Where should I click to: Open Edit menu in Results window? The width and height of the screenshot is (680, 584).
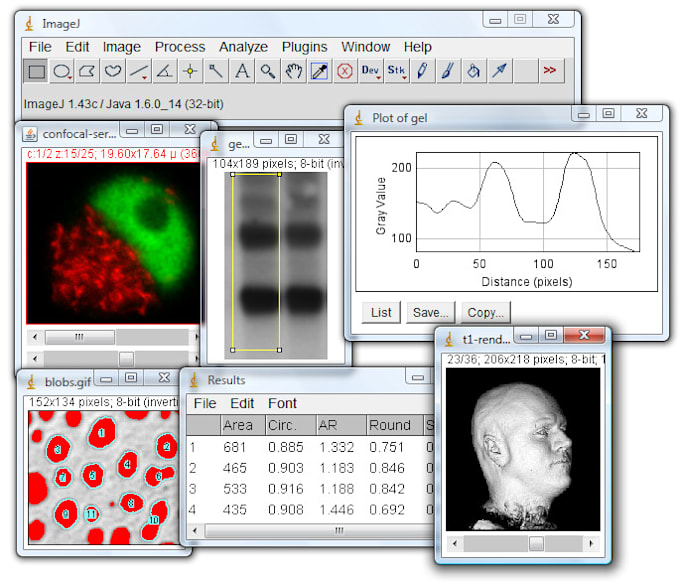coord(242,403)
